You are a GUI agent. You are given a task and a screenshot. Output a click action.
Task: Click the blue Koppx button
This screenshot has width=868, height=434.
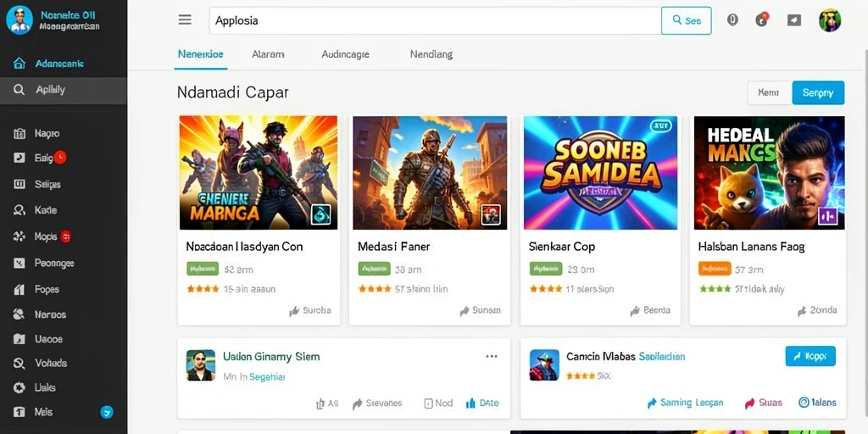click(x=810, y=356)
